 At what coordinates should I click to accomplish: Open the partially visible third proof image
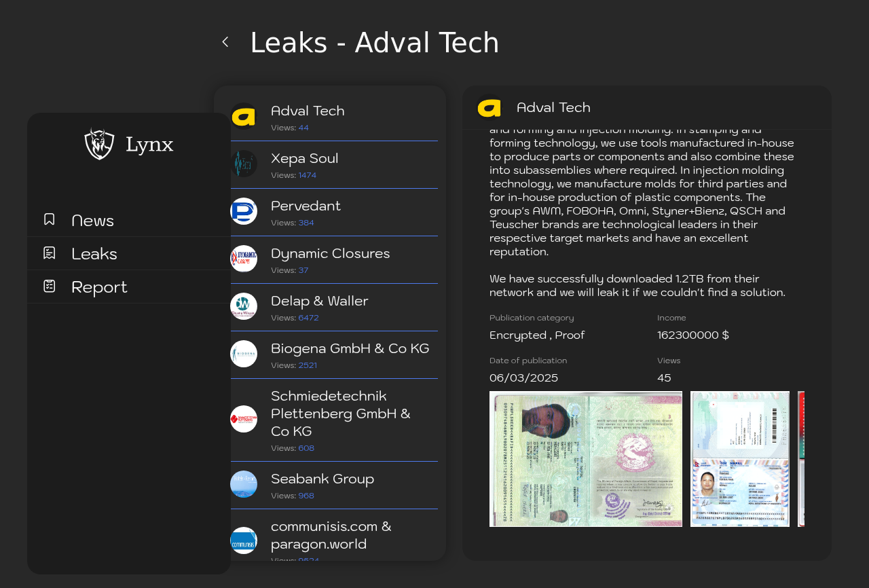click(801, 459)
